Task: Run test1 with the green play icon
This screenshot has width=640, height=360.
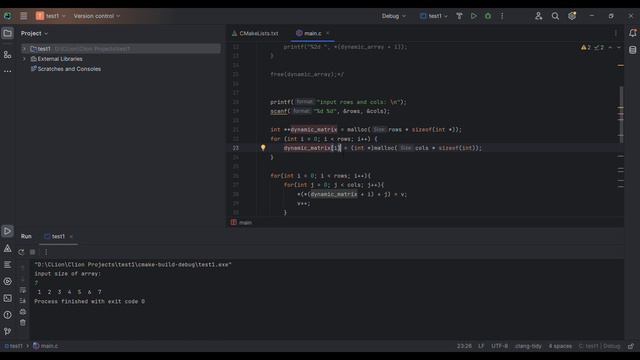Action: (473, 16)
